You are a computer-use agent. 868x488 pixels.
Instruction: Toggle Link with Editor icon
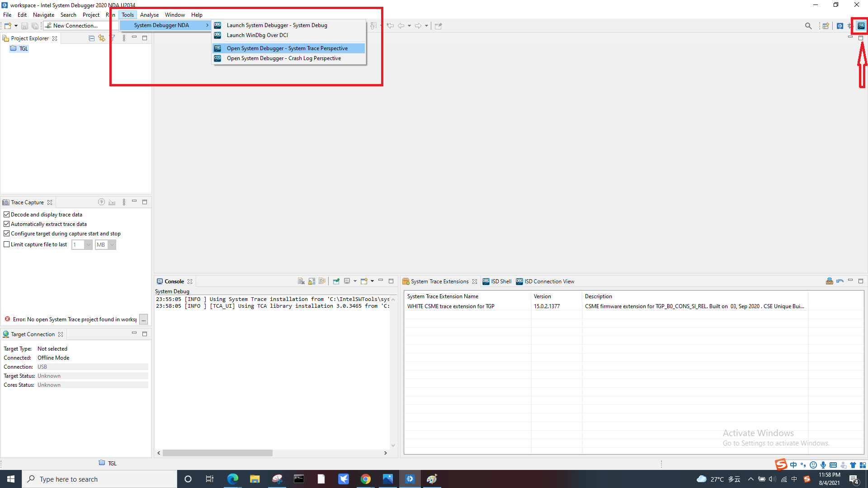pyautogui.click(x=102, y=38)
